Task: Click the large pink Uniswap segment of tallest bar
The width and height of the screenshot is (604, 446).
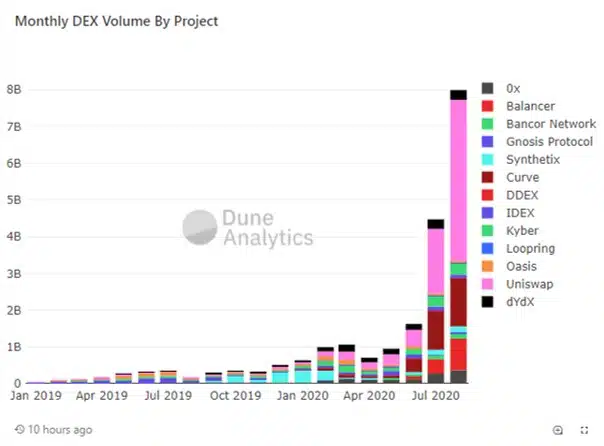Action: pyautogui.click(x=458, y=181)
